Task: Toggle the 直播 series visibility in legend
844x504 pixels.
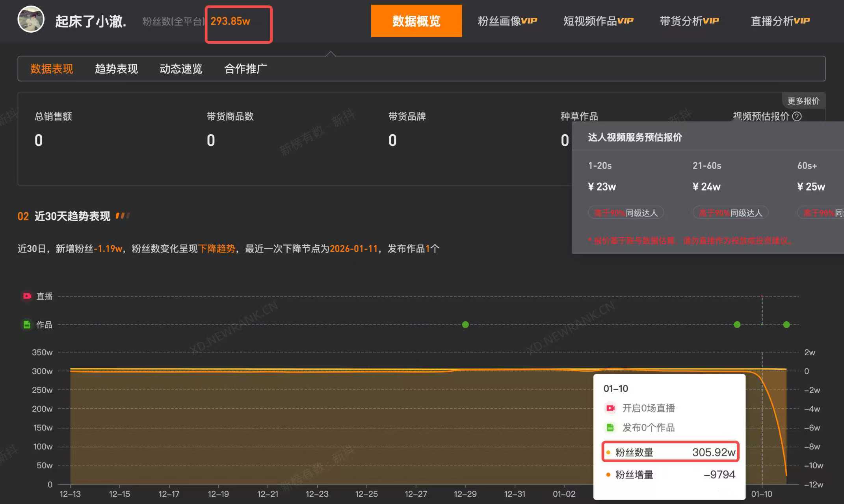Action: pyautogui.click(x=38, y=296)
